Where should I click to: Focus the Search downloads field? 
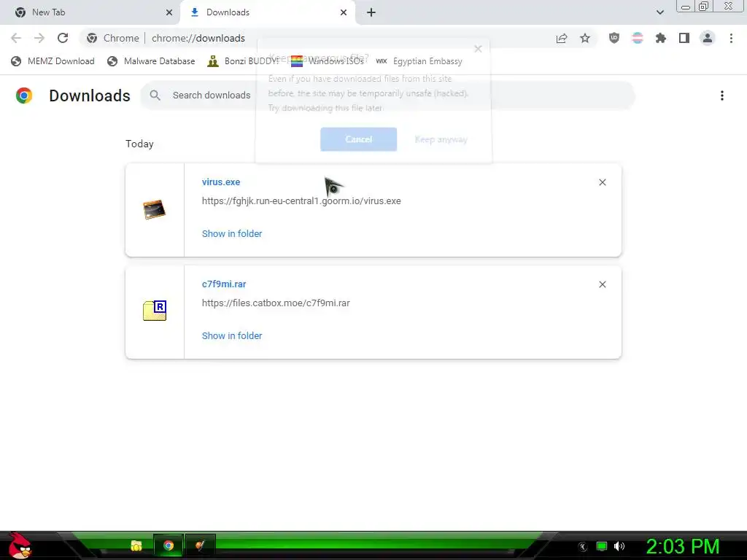[387, 96]
